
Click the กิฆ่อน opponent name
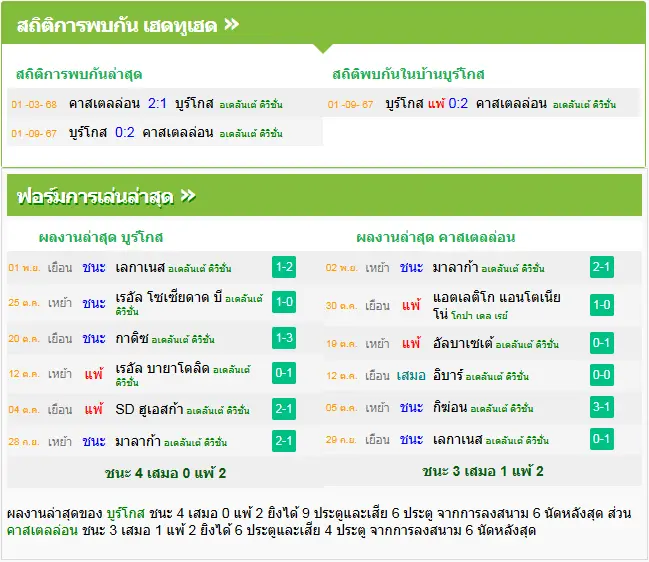(x=450, y=408)
